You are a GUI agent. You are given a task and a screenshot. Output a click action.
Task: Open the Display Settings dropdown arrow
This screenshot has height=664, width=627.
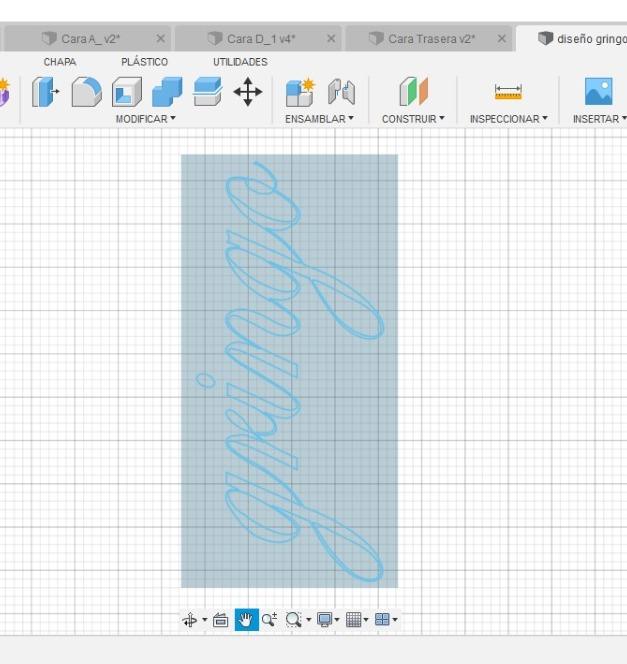[337, 620]
